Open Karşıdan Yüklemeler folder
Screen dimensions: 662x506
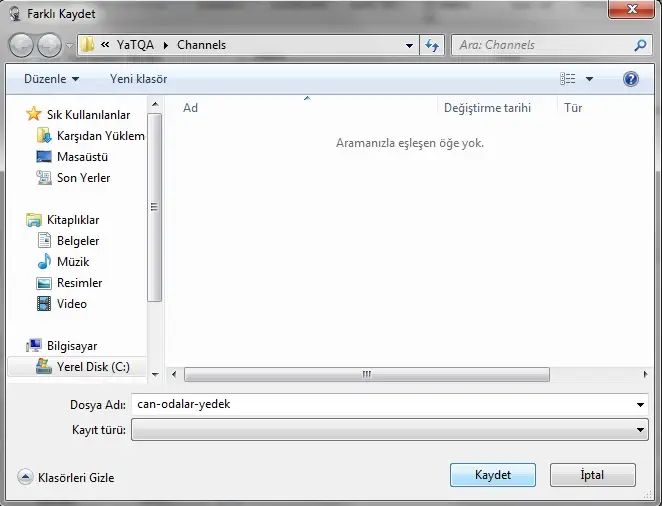point(100,136)
